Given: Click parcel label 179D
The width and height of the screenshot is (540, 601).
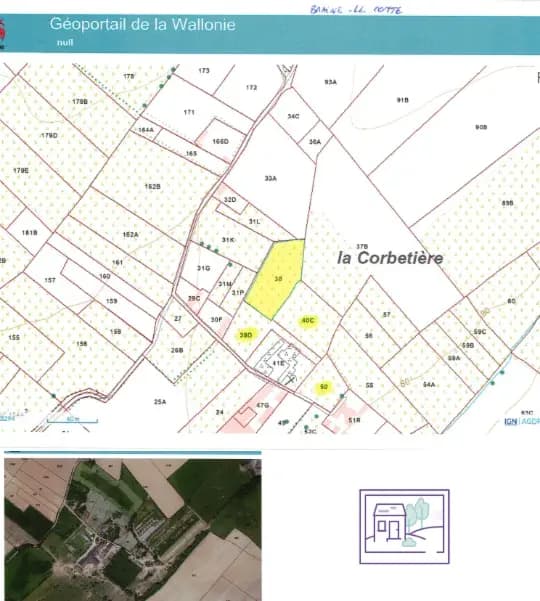Looking at the screenshot, I should click(49, 135).
